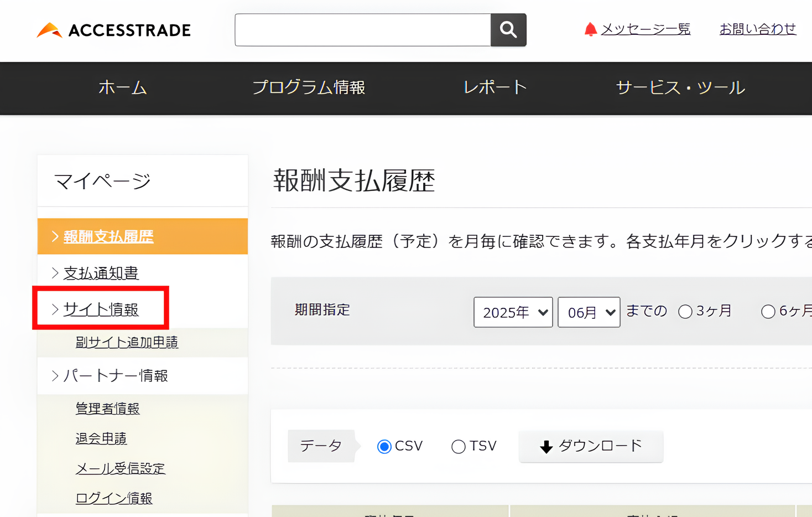Screen dimensions: 812x517
Task: Go to ホーム from the navigation bar
Action: click(x=122, y=87)
